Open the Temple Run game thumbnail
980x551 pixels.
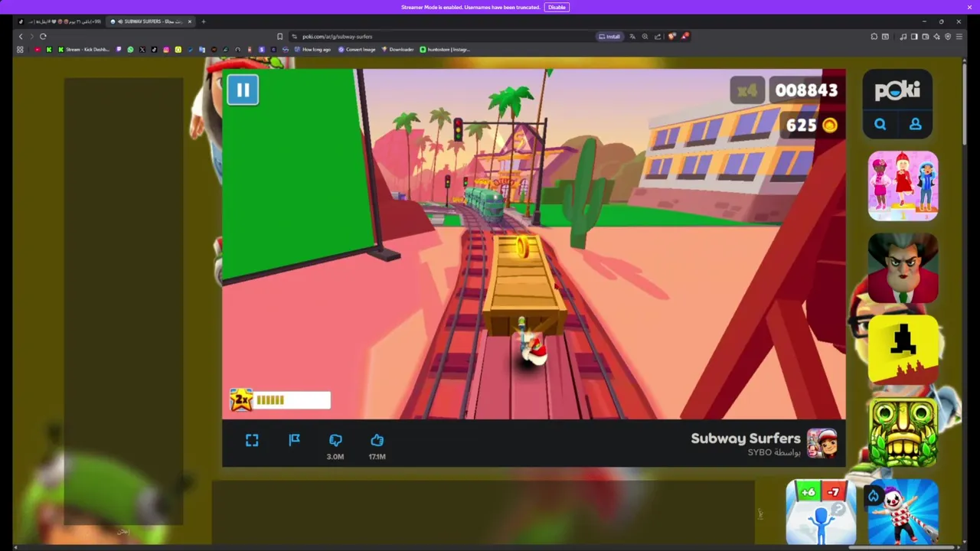point(903,432)
